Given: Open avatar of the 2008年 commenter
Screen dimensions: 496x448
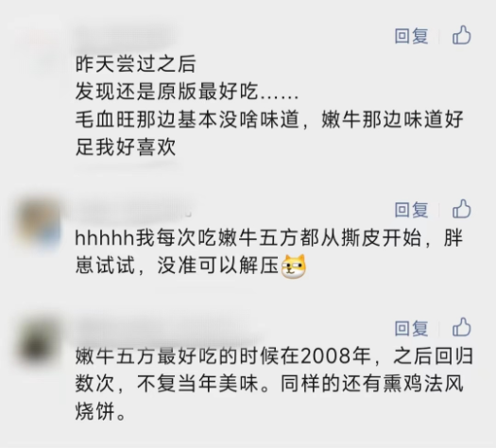Looking at the screenshot, I should coord(39,342).
